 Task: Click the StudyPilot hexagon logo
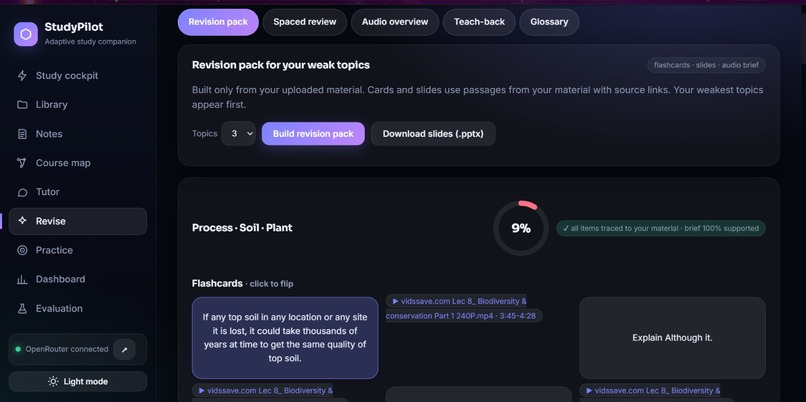[x=26, y=34]
